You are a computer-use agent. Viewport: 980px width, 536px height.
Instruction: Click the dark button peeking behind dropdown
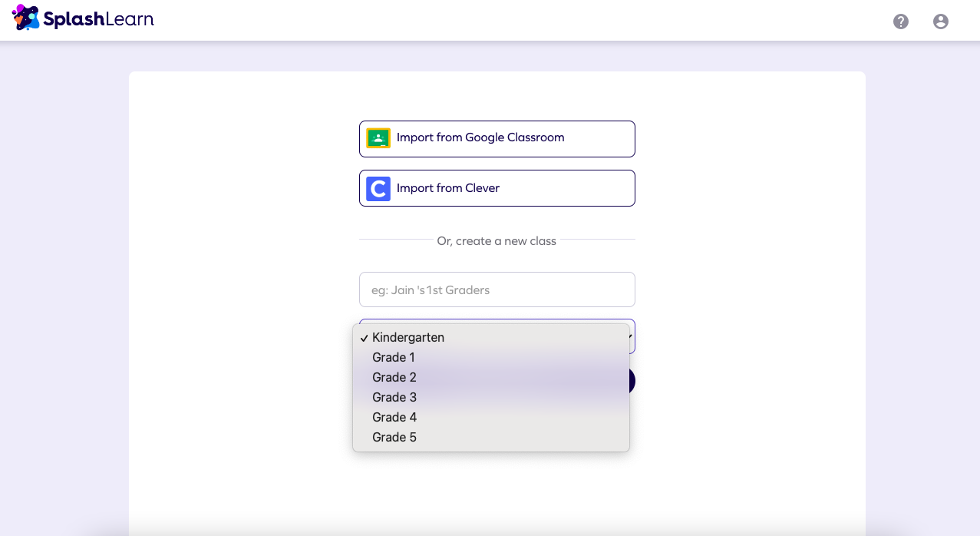click(x=632, y=381)
